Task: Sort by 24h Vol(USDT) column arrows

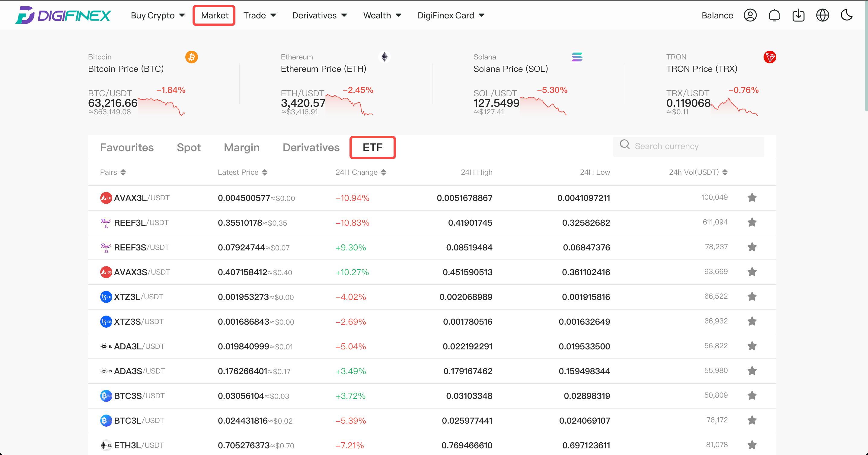Action: (x=725, y=172)
